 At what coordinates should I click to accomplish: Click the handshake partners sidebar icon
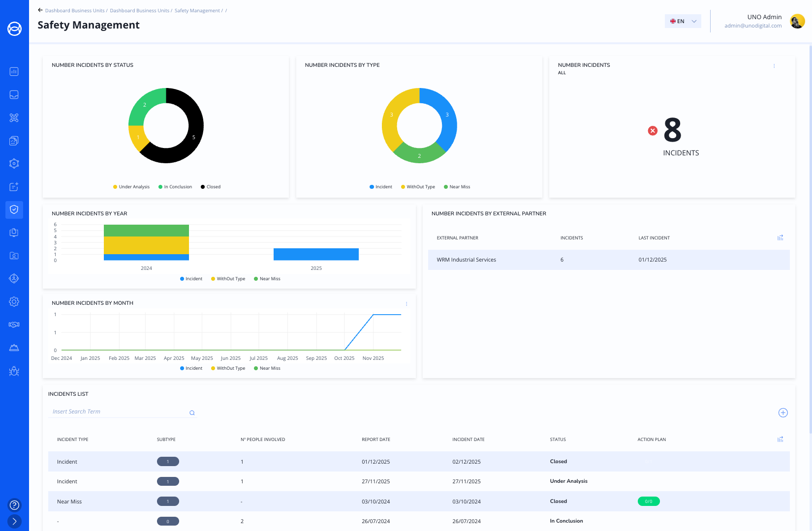pos(14,324)
